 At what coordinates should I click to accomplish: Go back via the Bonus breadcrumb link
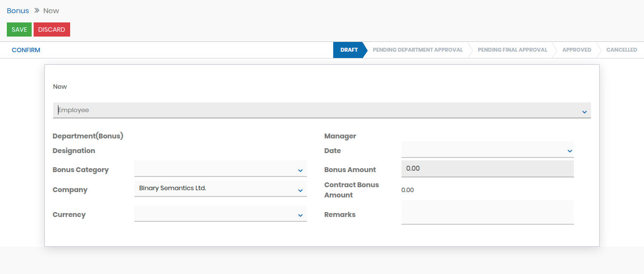(18, 11)
